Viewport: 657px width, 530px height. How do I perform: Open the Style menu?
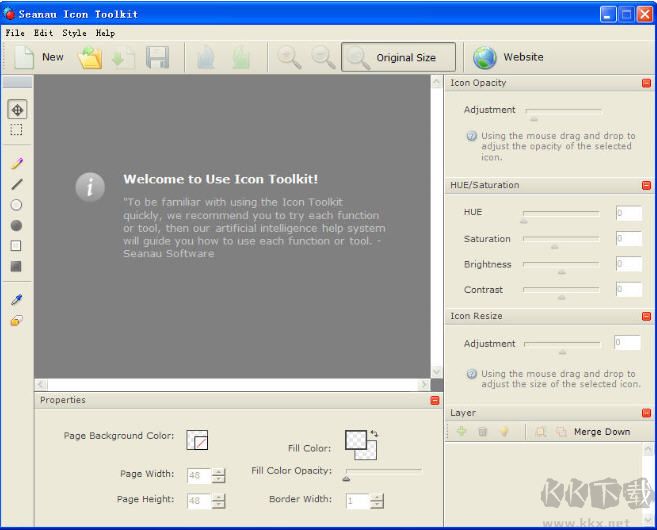[x=74, y=33]
